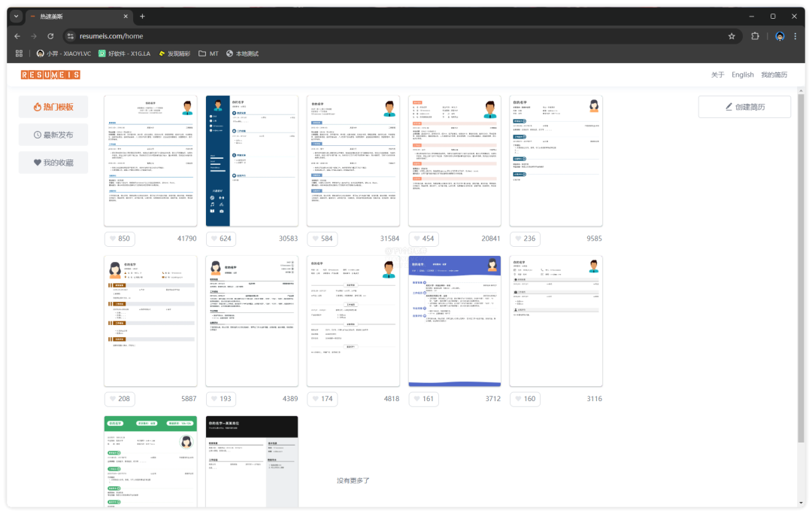This screenshot has width=812, height=514.
Task: Like the template with 624 likes
Action: point(220,239)
